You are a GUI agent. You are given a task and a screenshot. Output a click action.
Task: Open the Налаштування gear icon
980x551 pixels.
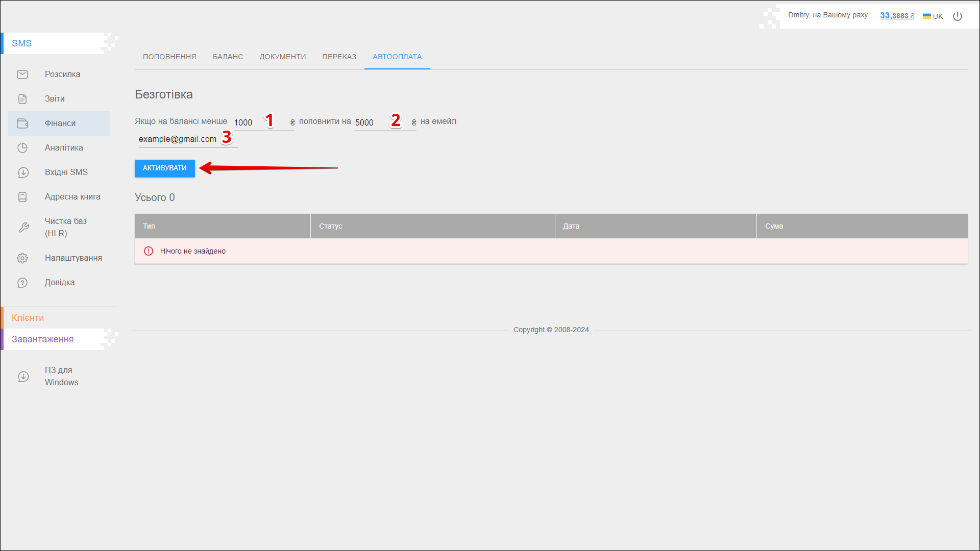(x=22, y=258)
